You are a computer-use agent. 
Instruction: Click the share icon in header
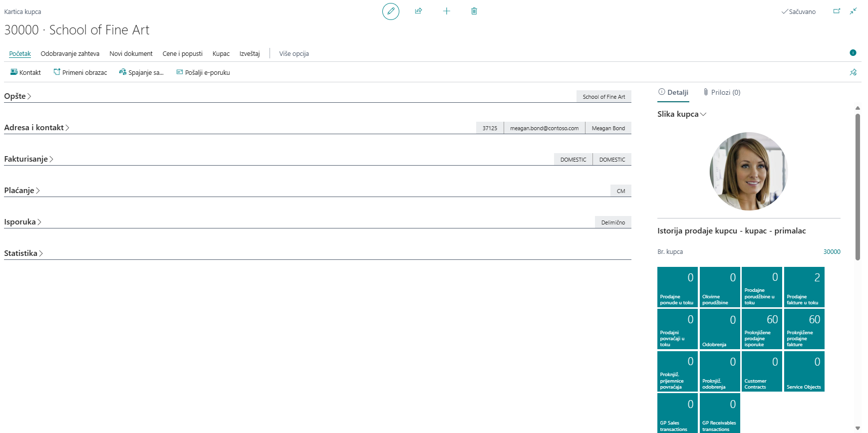click(418, 11)
